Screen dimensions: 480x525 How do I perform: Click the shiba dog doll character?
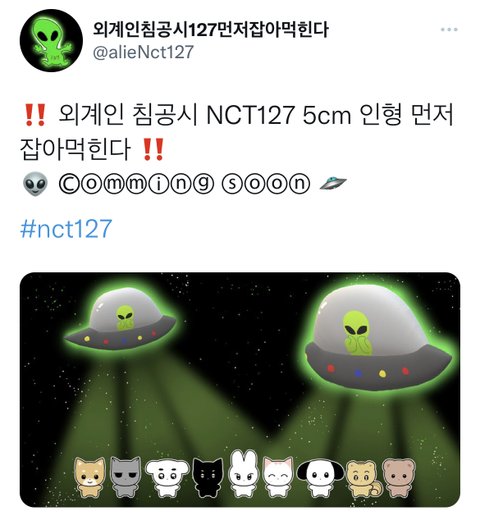pos(90,477)
